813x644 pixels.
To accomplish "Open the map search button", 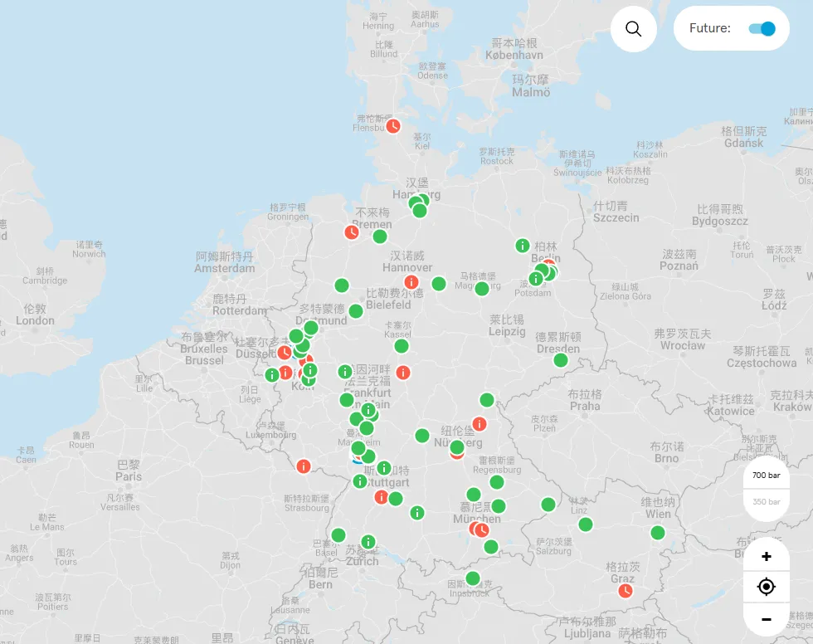I will [x=633, y=28].
